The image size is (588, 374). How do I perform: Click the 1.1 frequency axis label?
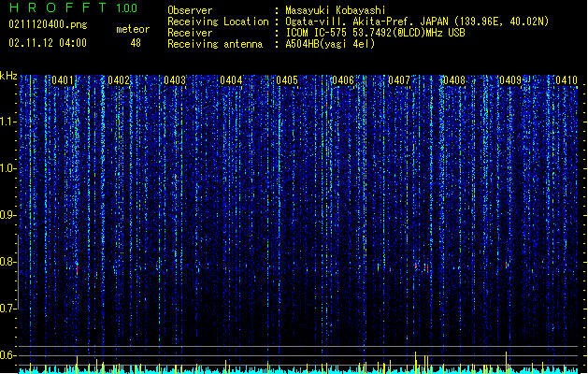pyautogui.click(x=8, y=122)
